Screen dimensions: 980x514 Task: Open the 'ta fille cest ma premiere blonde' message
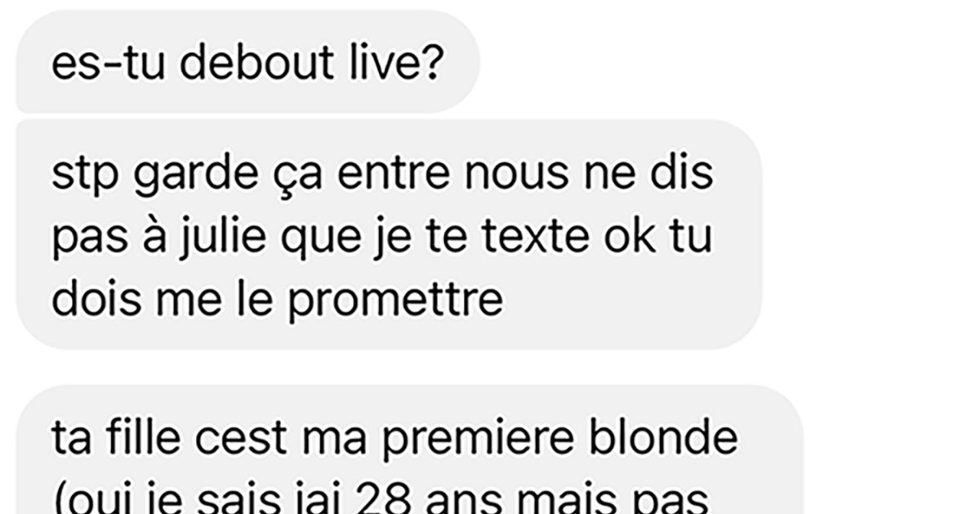click(x=410, y=450)
